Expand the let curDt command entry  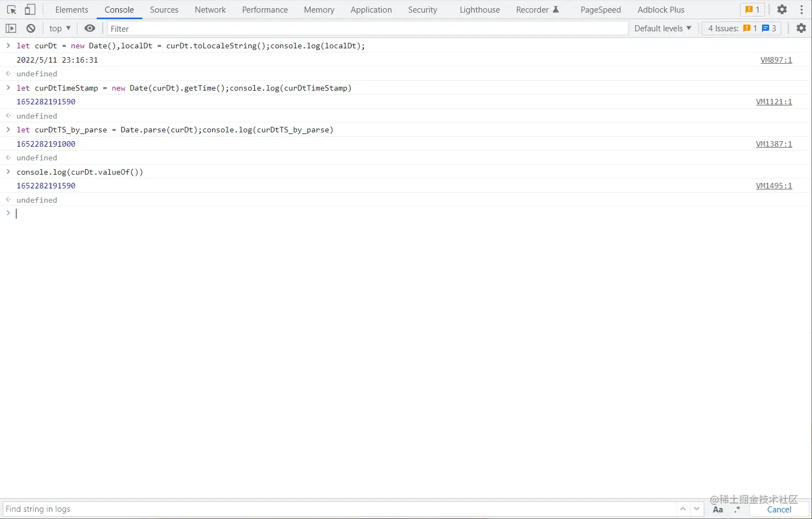(8, 46)
